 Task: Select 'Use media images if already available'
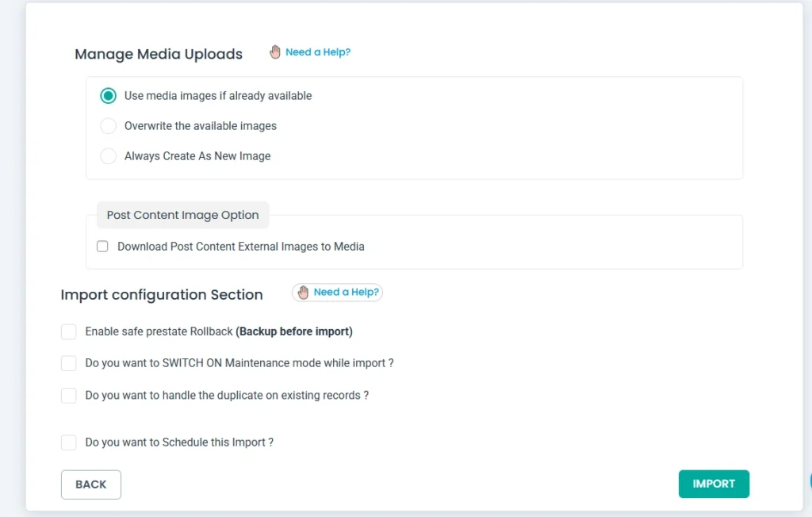click(x=109, y=96)
